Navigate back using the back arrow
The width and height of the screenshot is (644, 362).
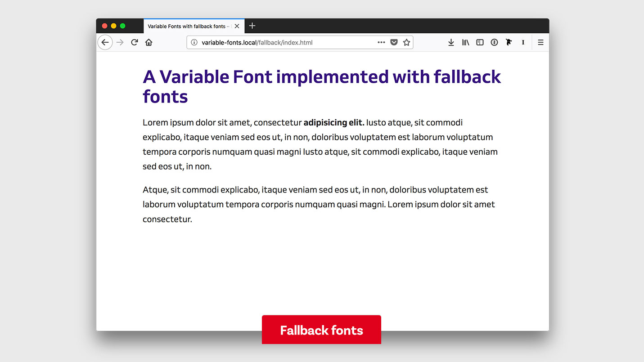(105, 42)
